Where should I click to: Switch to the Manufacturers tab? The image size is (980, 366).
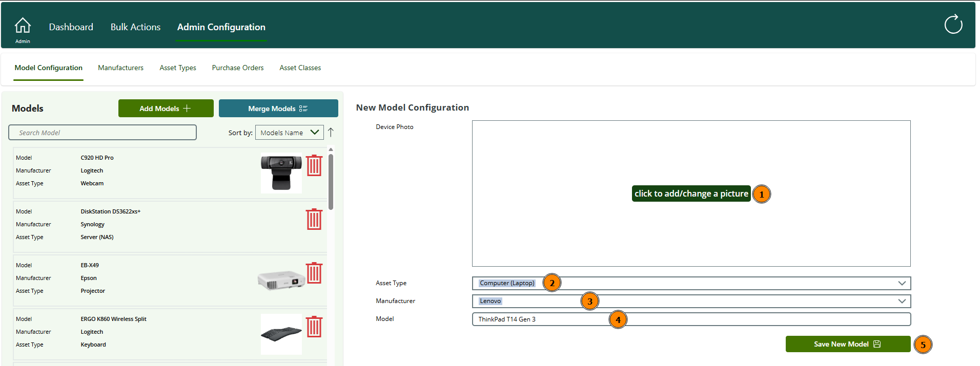120,68
